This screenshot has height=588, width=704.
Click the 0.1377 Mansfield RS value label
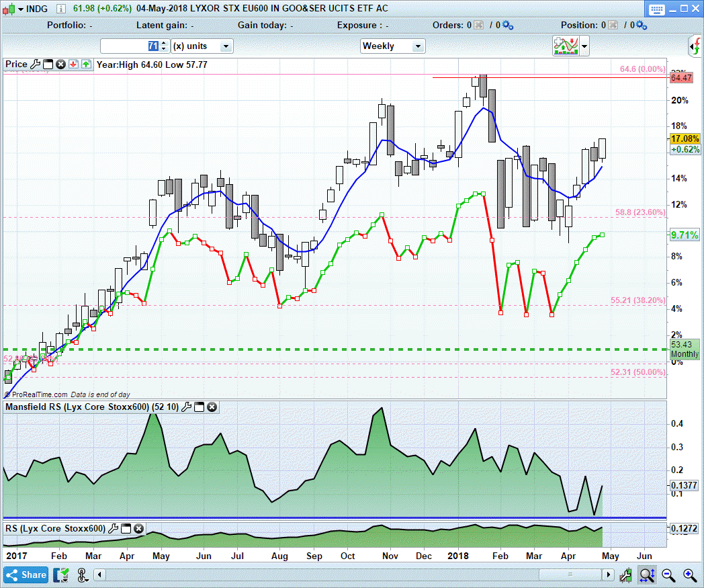pos(684,485)
